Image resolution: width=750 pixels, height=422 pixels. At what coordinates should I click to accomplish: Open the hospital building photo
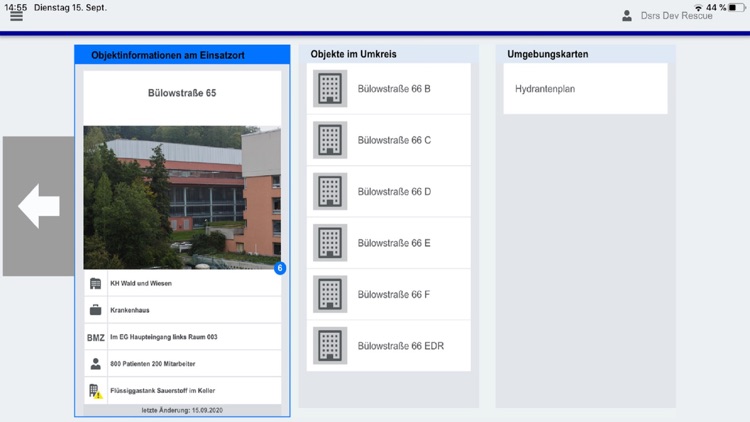click(x=182, y=197)
